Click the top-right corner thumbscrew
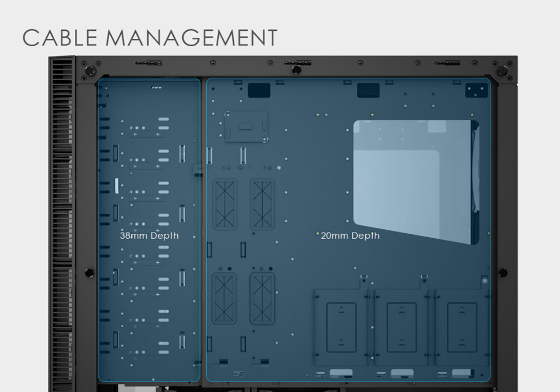 [502, 71]
